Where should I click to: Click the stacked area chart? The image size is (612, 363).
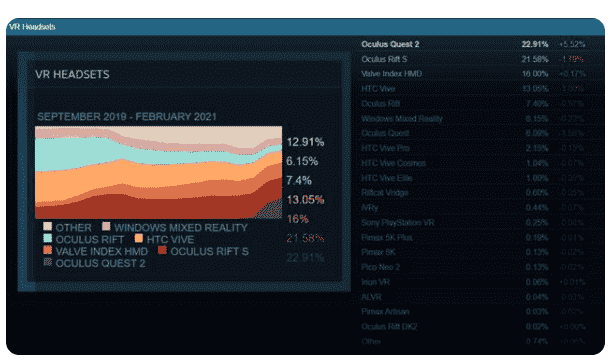(158, 172)
